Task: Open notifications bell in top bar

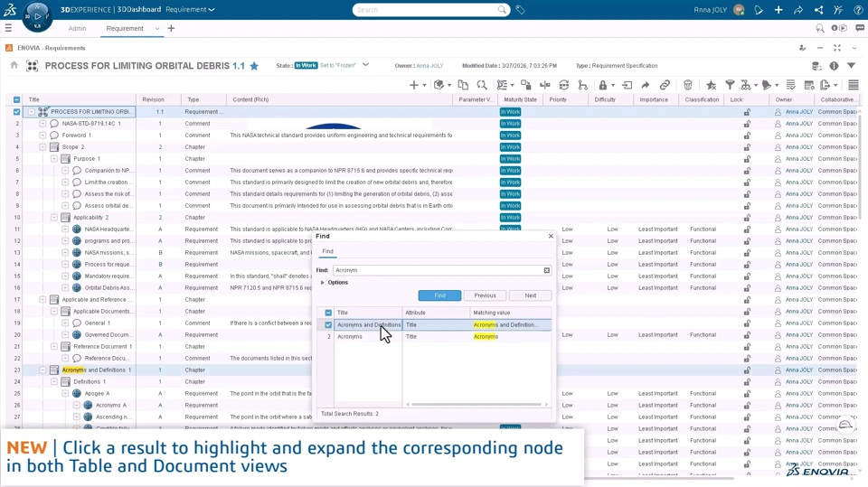Action: click(759, 10)
